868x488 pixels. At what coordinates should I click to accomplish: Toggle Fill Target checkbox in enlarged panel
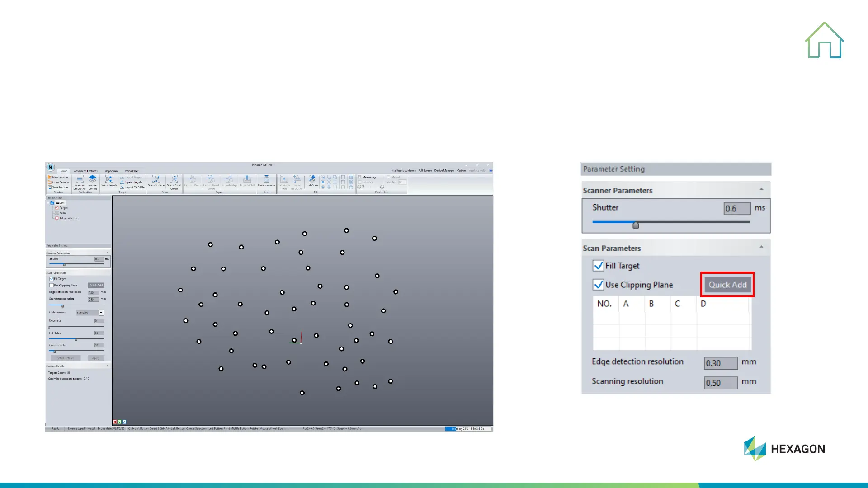598,266
